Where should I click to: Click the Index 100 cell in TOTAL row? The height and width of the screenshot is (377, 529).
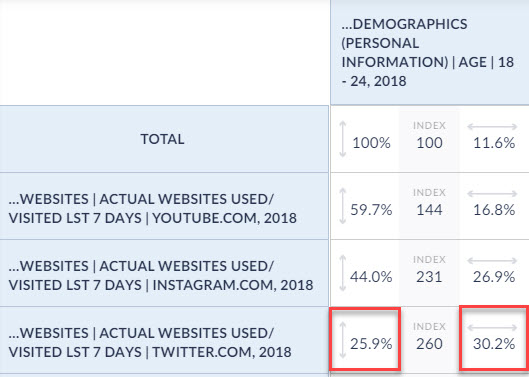coord(429,139)
